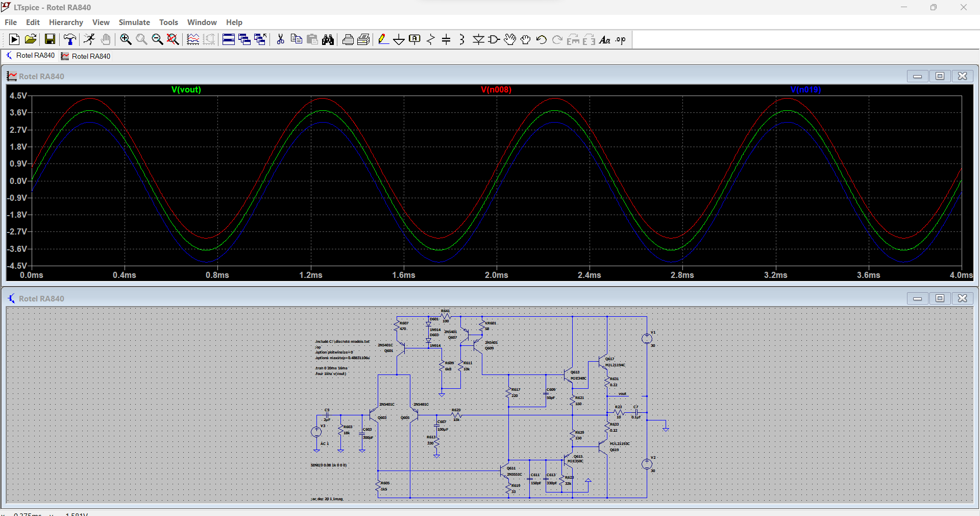Cascade windows using the cascade icon
Image resolution: width=980 pixels, height=516 pixels.
point(244,39)
